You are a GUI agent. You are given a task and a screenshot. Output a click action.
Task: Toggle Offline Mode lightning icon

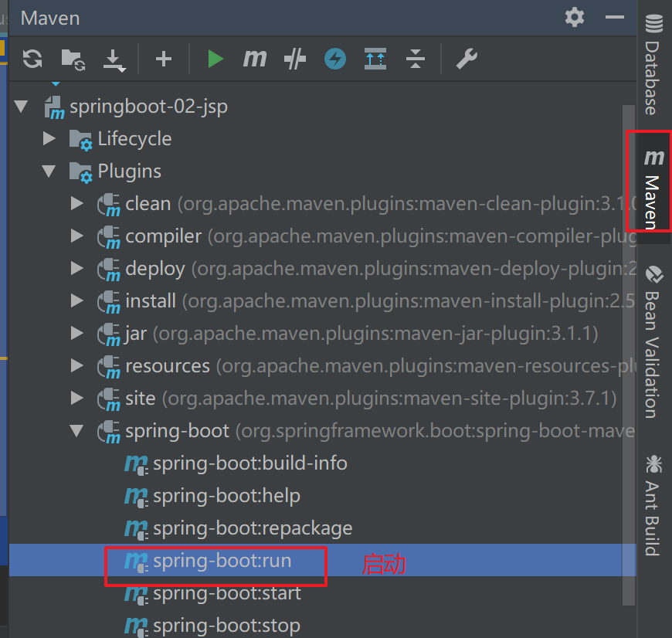[335, 59]
